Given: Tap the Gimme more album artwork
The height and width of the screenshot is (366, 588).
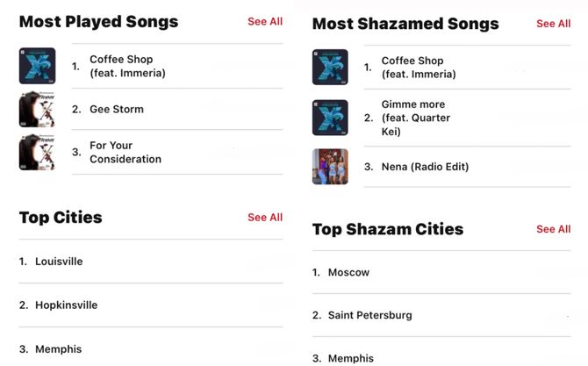Looking at the screenshot, I should point(330,118).
